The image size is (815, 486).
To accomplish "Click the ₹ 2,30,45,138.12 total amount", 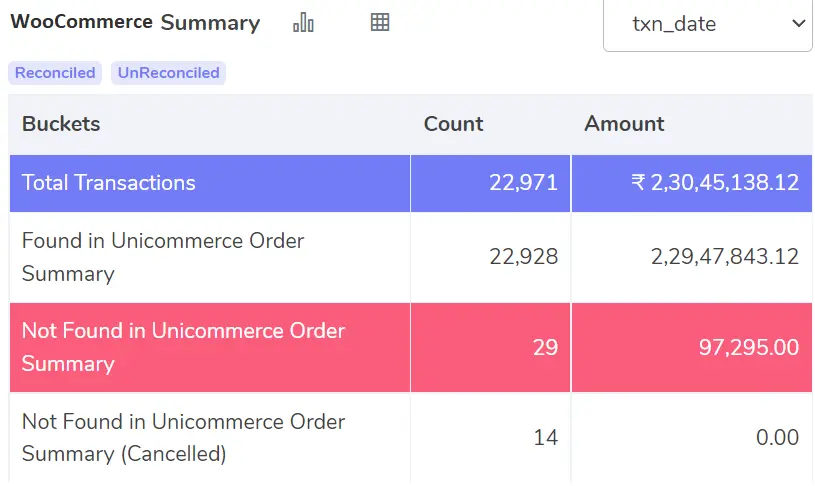I will [715, 183].
